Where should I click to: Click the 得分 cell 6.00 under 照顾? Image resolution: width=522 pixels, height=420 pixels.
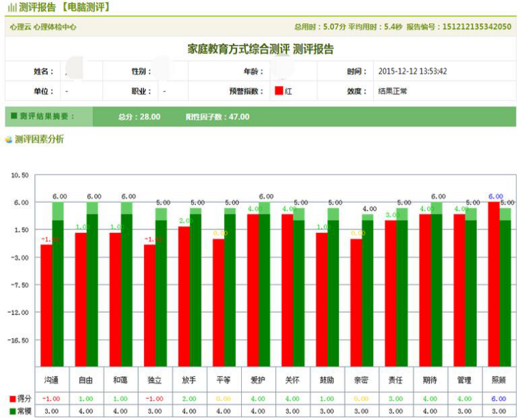pyautogui.click(x=499, y=399)
